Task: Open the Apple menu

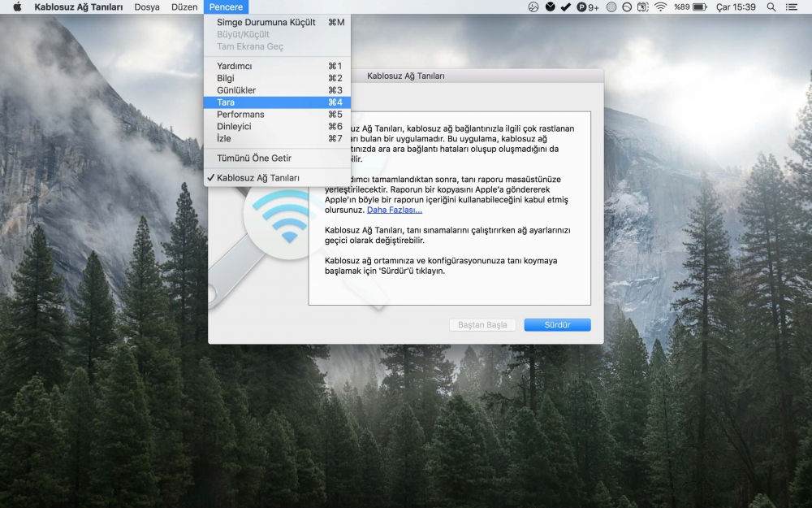Action: (x=17, y=7)
